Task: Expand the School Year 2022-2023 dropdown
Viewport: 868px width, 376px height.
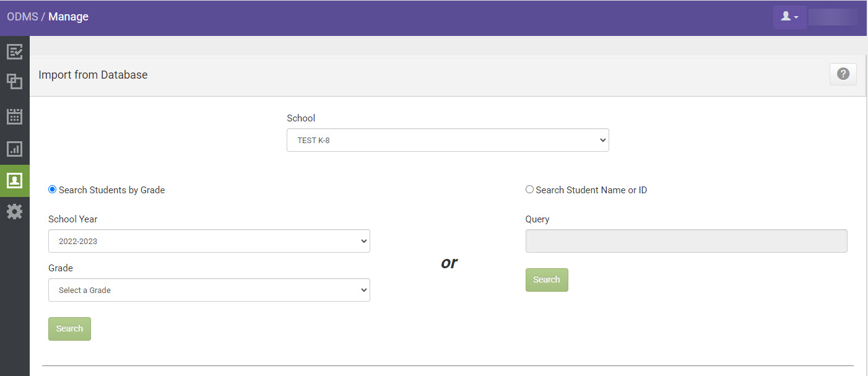Action: tap(209, 241)
